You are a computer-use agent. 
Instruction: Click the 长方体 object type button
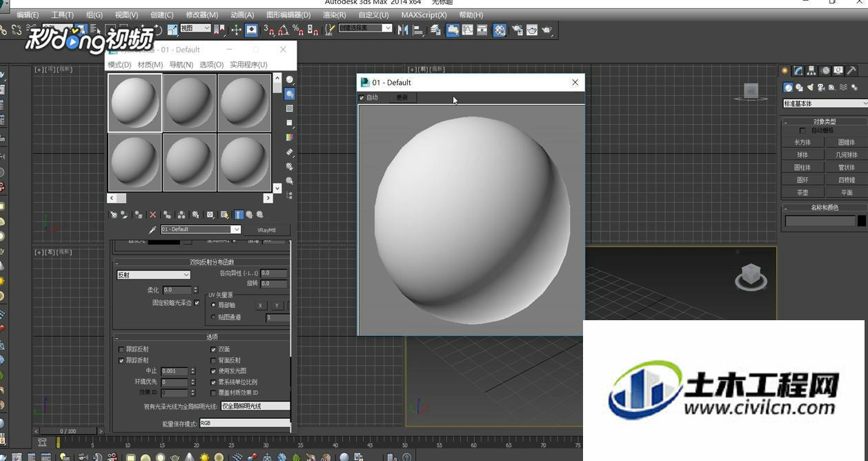[x=802, y=142]
